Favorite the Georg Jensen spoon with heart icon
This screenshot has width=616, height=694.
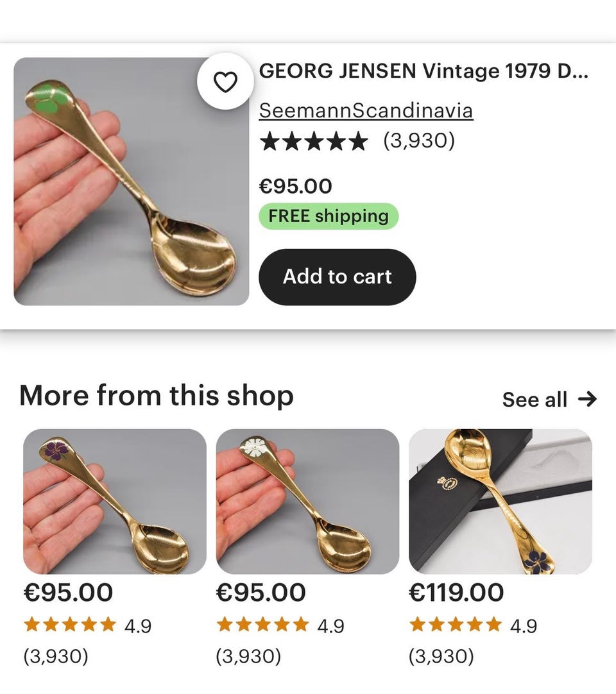click(x=225, y=81)
